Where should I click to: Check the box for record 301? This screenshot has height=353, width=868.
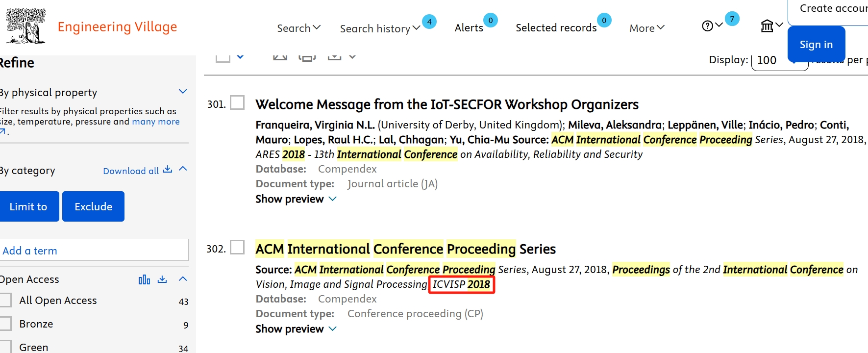click(x=237, y=103)
